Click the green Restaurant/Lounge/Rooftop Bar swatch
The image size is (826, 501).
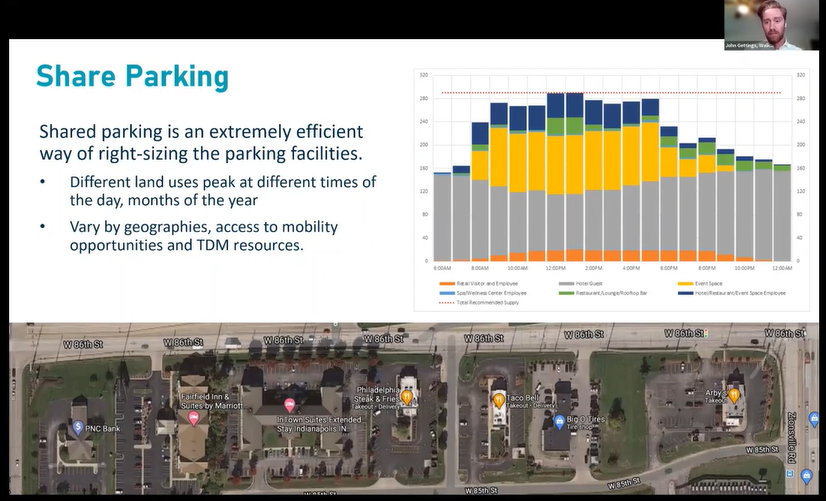(566, 293)
